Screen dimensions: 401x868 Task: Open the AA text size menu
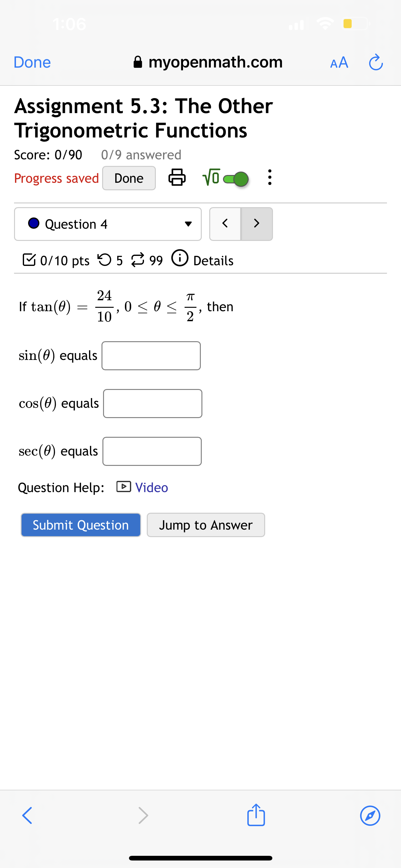[x=339, y=62]
